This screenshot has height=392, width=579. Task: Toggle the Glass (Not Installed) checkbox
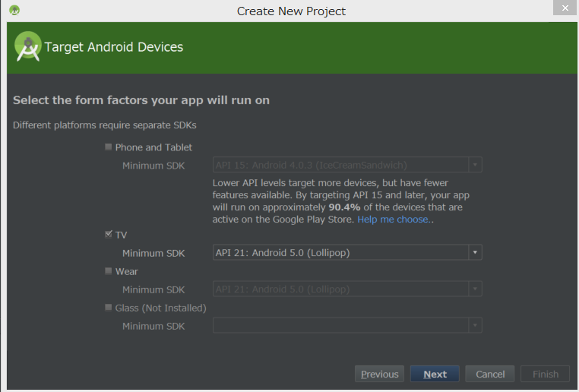coord(108,308)
